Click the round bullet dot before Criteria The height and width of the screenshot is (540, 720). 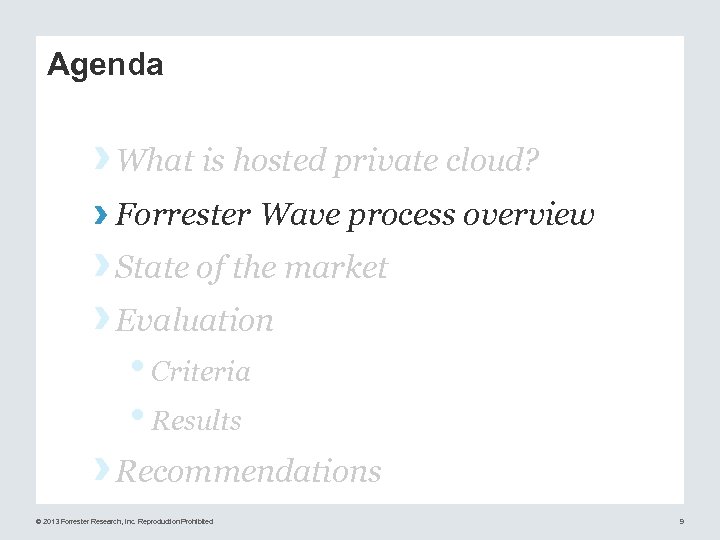[142, 365]
